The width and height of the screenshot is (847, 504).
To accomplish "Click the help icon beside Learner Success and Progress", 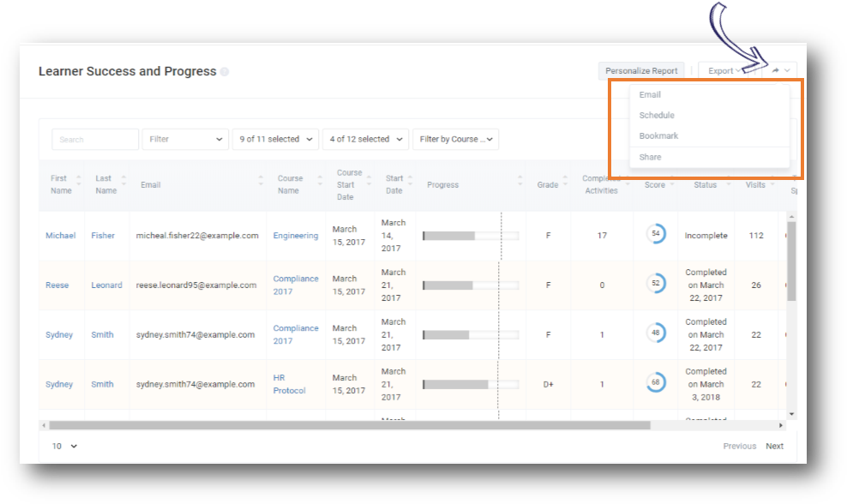I will tap(224, 72).
